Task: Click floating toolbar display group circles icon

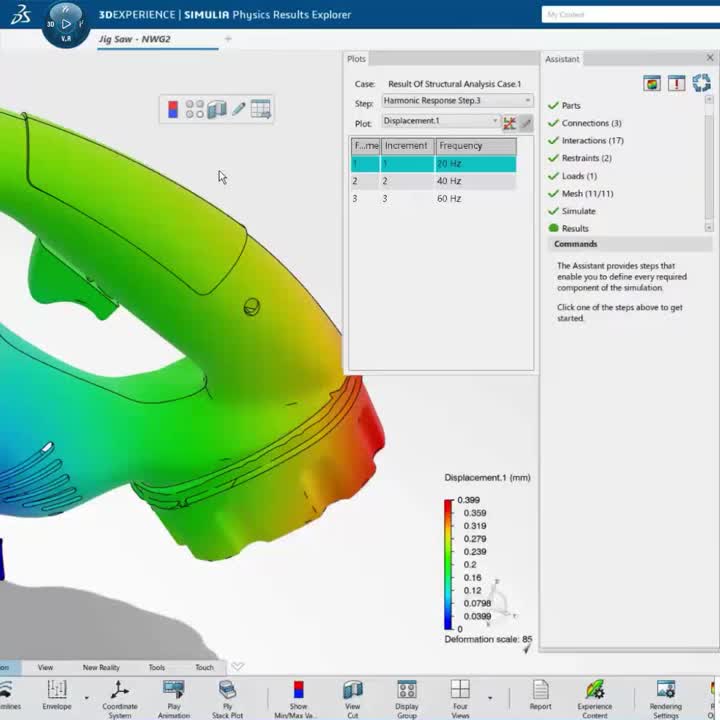Action: pyautogui.click(x=194, y=109)
